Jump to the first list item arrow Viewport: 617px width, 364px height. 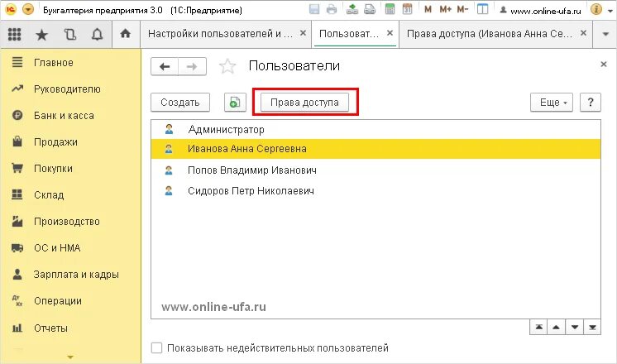(x=538, y=327)
